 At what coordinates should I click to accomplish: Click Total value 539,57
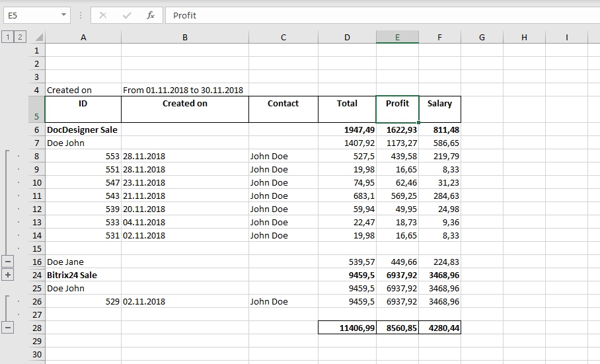pos(347,262)
